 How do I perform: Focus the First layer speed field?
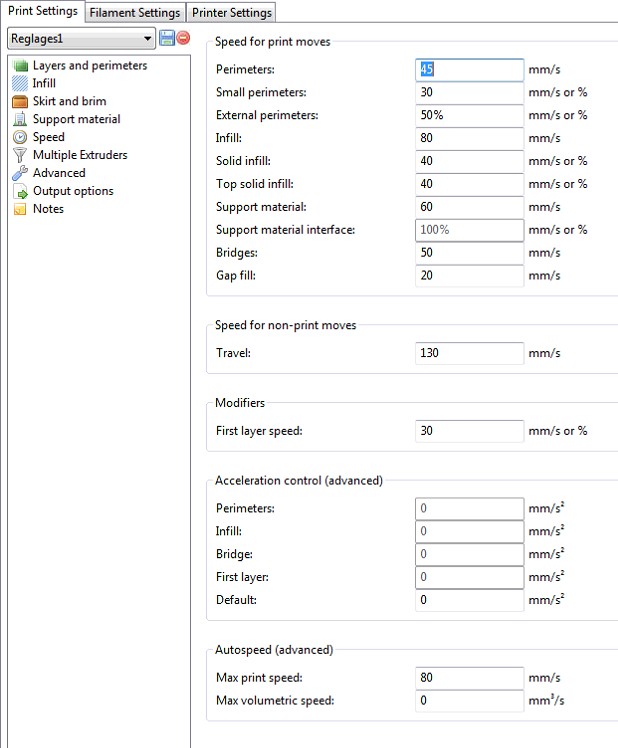pos(469,431)
